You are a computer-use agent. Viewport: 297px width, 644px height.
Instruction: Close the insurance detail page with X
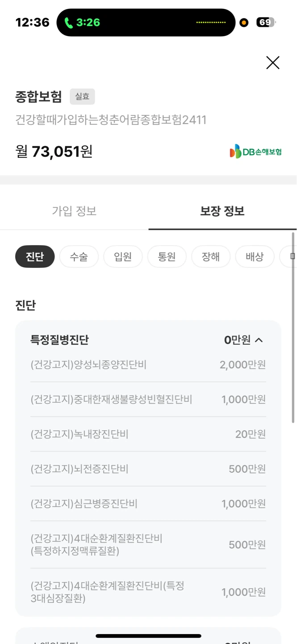[272, 63]
